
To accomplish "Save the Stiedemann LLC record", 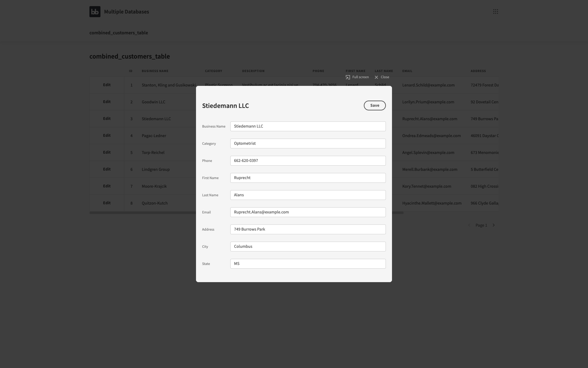I will (375, 105).
